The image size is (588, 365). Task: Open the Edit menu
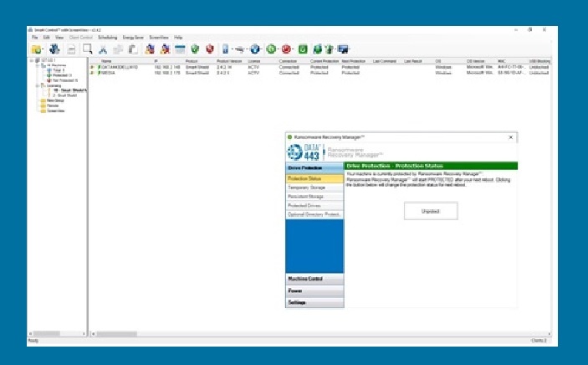point(47,38)
